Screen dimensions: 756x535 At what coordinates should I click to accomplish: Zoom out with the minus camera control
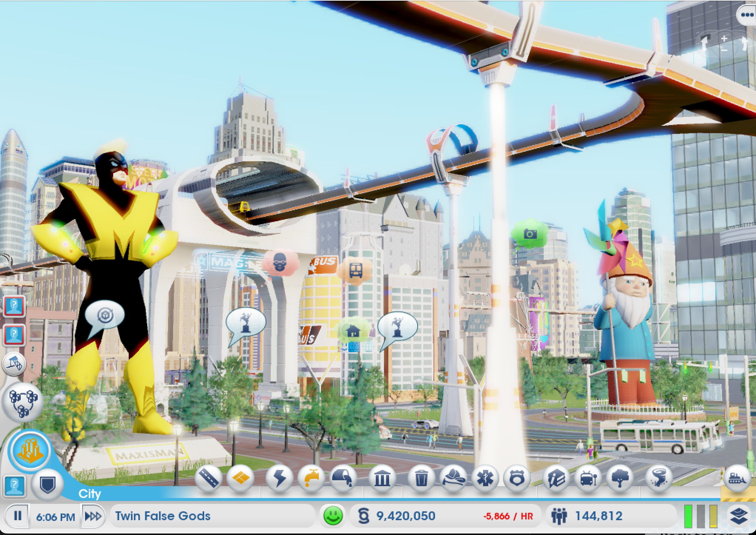point(724,50)
